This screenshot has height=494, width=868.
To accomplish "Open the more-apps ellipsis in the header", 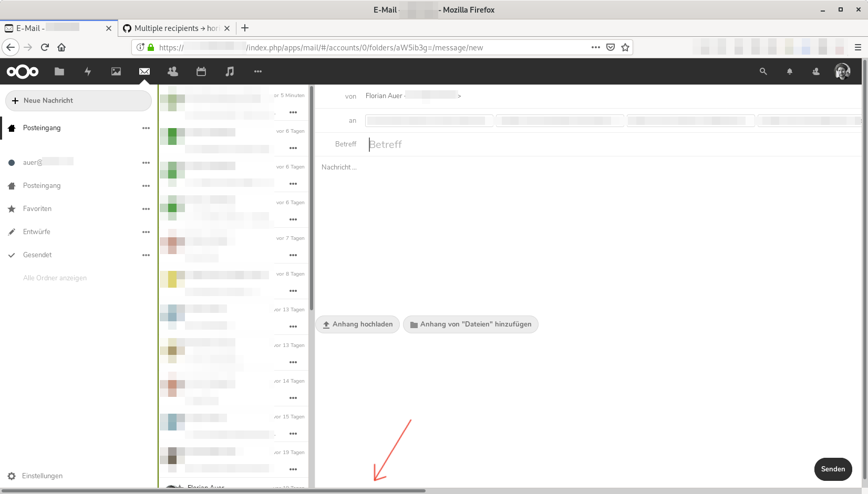I will (257, 71).
